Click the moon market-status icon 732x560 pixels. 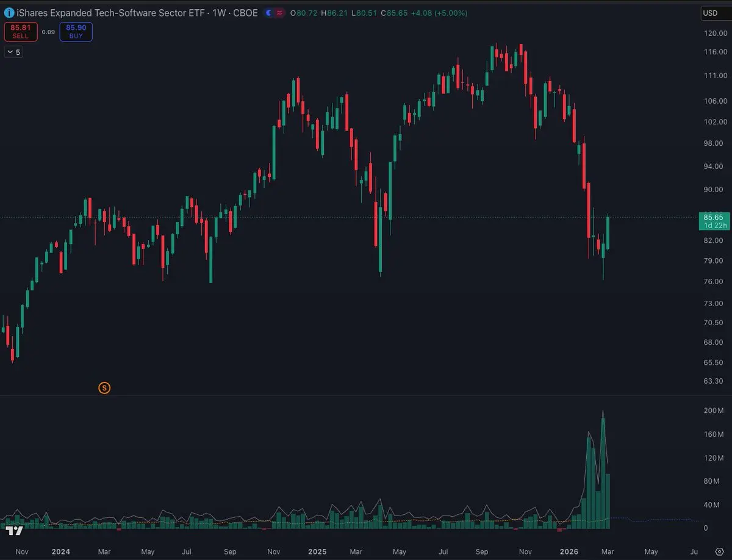[x=269, y=13]
